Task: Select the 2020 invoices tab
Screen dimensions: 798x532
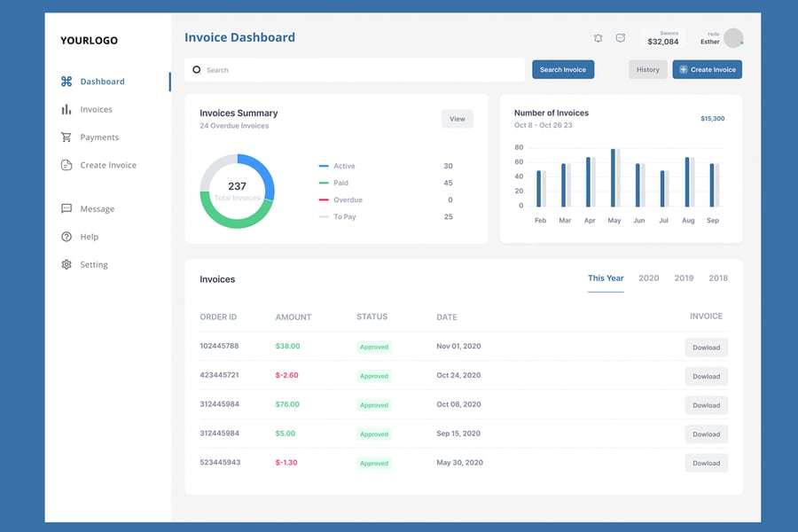Action: coord(649,278)
